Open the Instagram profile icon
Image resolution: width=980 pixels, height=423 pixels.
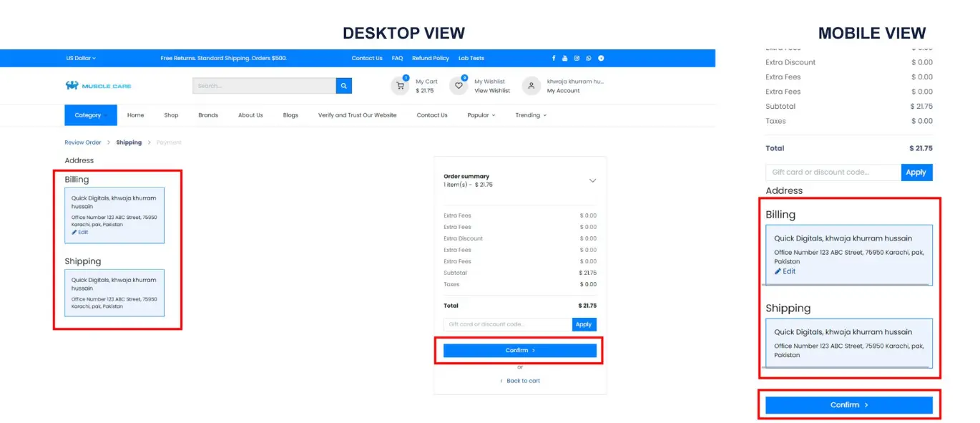coord(577,58)
